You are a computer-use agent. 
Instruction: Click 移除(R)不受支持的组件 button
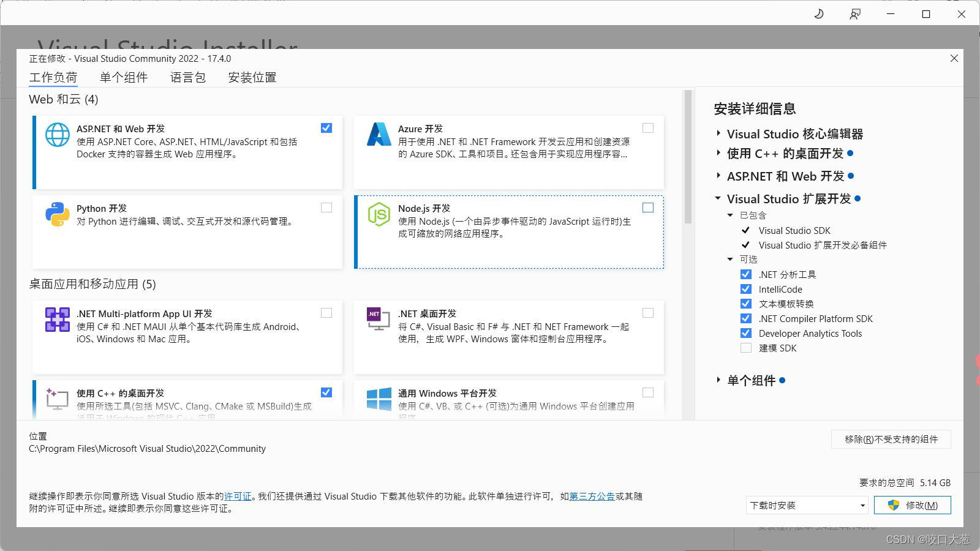[891, 439]
